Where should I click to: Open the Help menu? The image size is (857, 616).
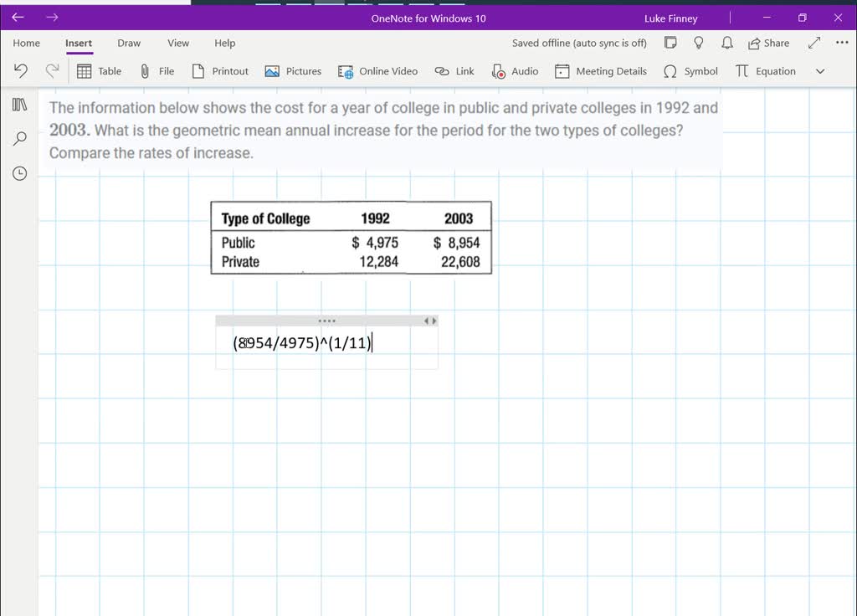[224, 43]
